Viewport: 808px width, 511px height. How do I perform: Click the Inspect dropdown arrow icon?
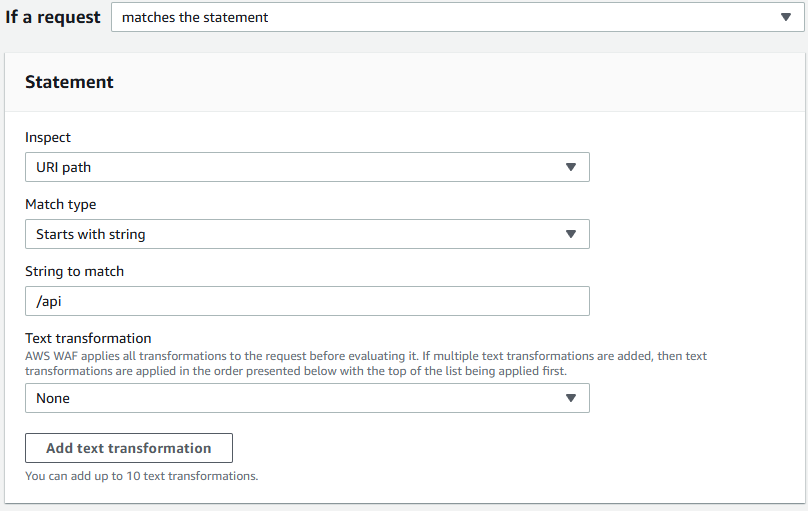tap(570, 167)
